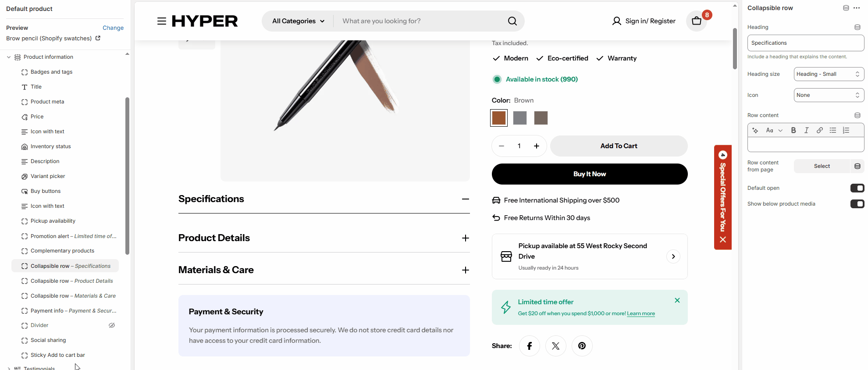Select the Variant picker block
The image size is (868, 370).
(x=48, y=176)
